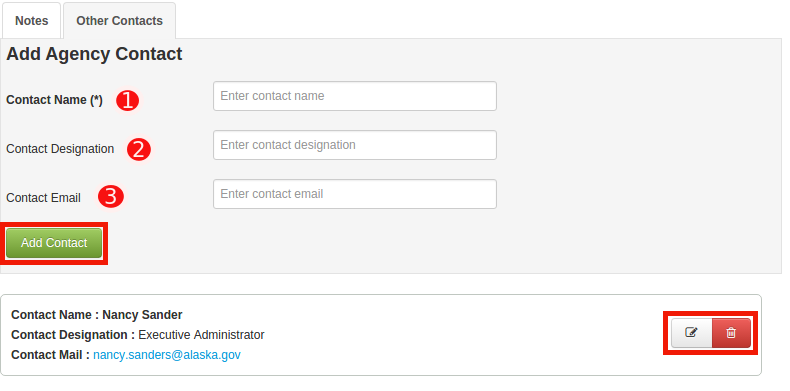The width and height of the screenshot is (790, 391).
Task: Delete Nancy Sander contact using trash icon
Action: pos(731,333)
